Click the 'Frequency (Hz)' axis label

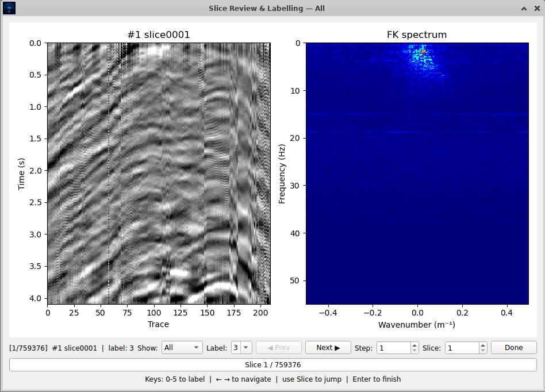click(x=282, y=174)
